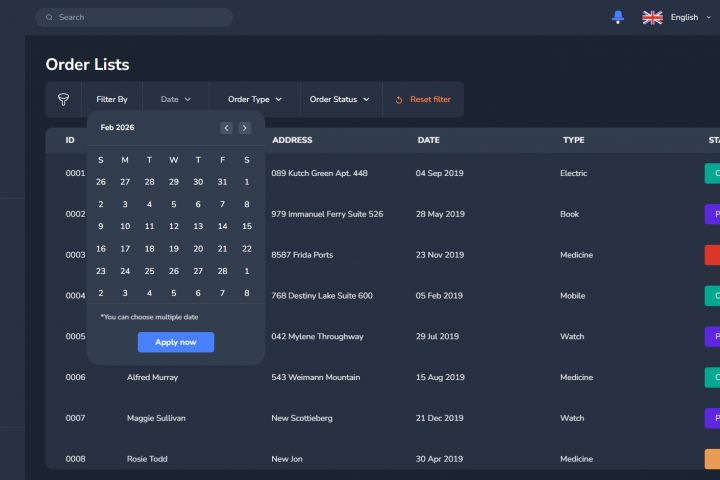Open the notification bell
720x480 pixels.
[x=618, y=17]
